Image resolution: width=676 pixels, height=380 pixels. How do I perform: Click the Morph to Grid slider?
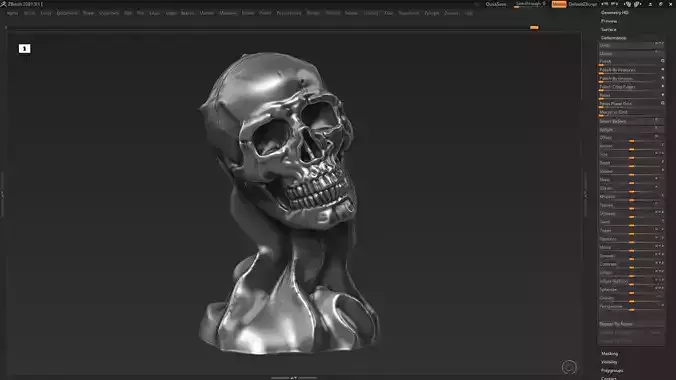pyautogui.click(x=631, y=112)
